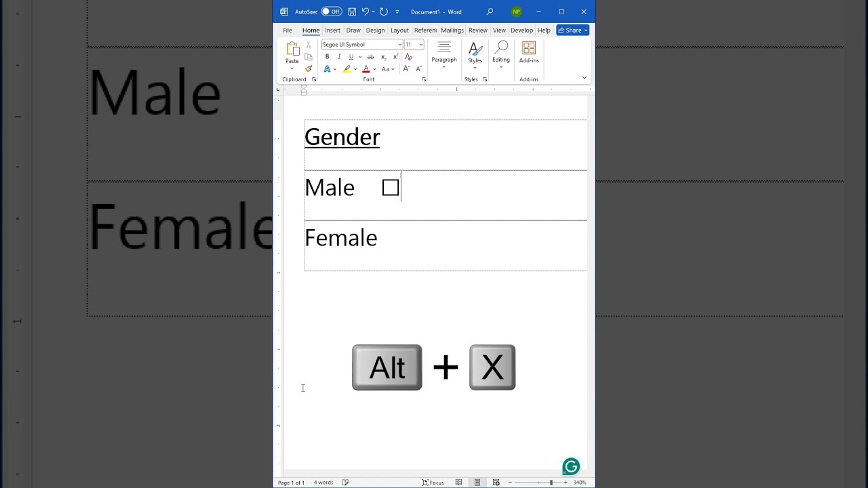Open the Customize Quick Access Toolbar dropdown

click(x=397, y=12)
